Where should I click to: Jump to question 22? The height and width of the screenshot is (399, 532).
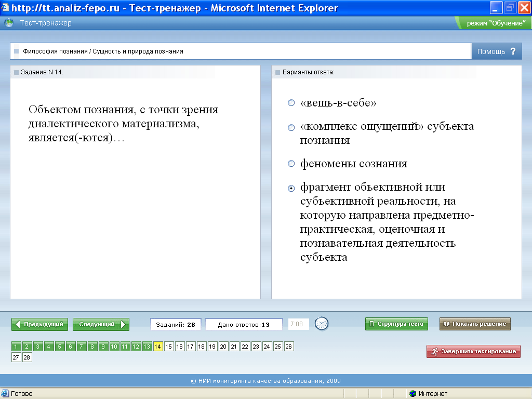click(x=245, y=347)
